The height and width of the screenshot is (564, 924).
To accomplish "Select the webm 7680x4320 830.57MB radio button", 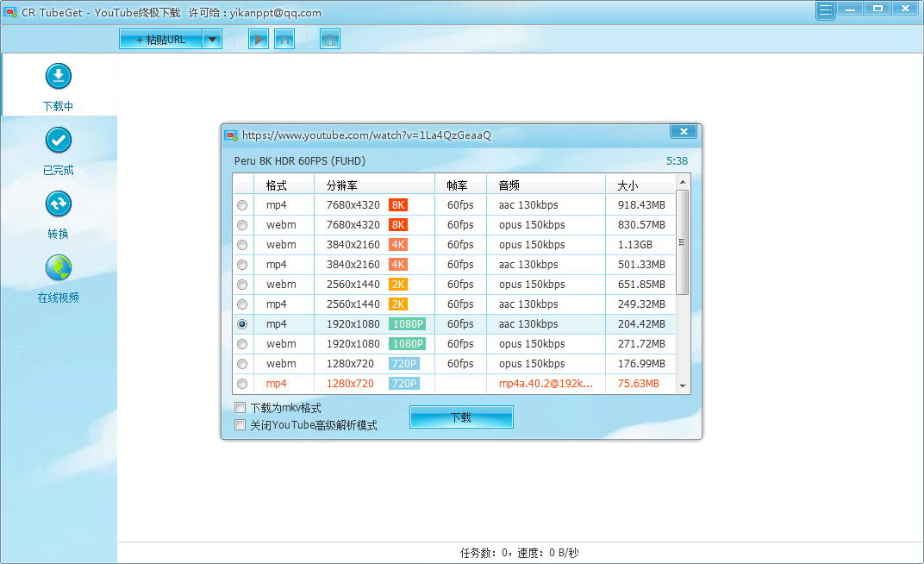I will 242,225.
